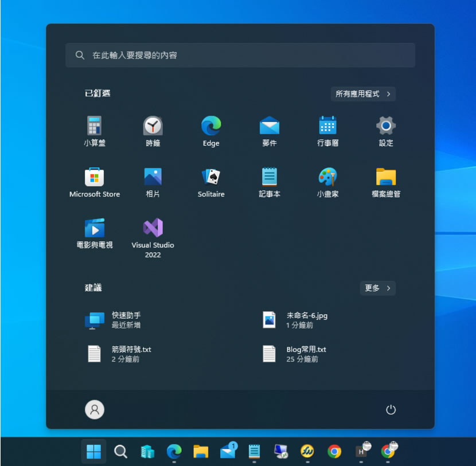The height and width of the screenshot is (466, 476).
Task: Click the yellow round icon on taskbar
Action: [307, 452]
